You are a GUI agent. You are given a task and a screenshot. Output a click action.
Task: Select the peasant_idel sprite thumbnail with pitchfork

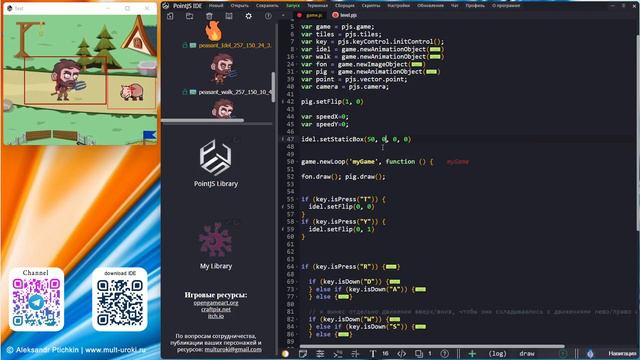tap(224, 68)
